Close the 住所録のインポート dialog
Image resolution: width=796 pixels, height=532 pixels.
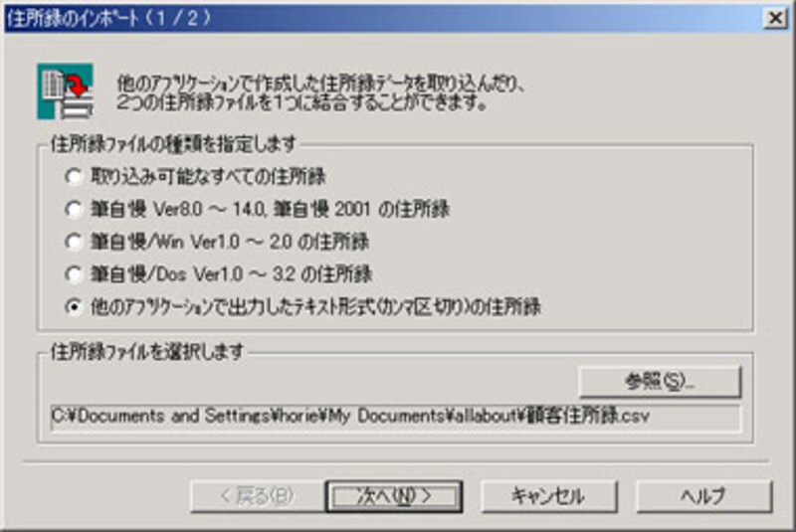coord(775,19)
